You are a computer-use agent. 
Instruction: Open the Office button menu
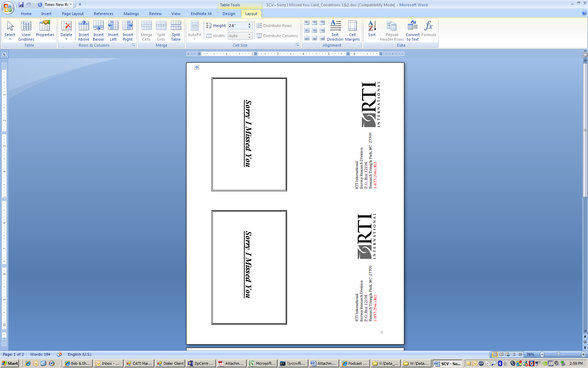(8, 7)
